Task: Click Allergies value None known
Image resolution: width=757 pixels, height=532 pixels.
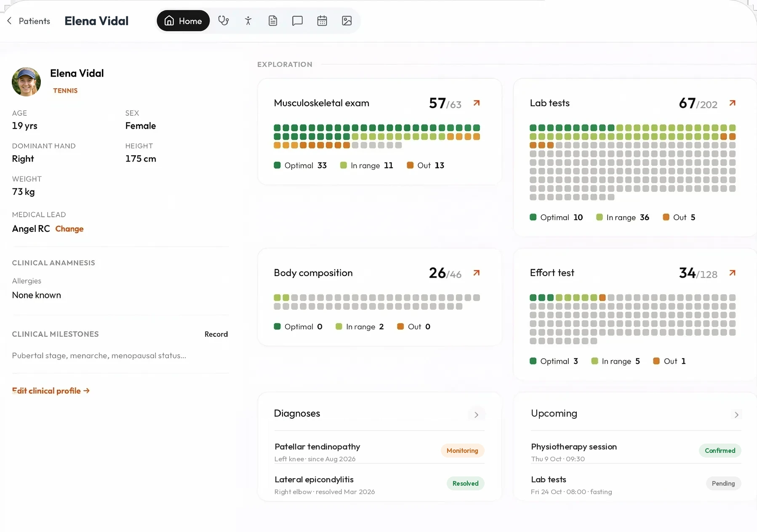Action: 37,295
